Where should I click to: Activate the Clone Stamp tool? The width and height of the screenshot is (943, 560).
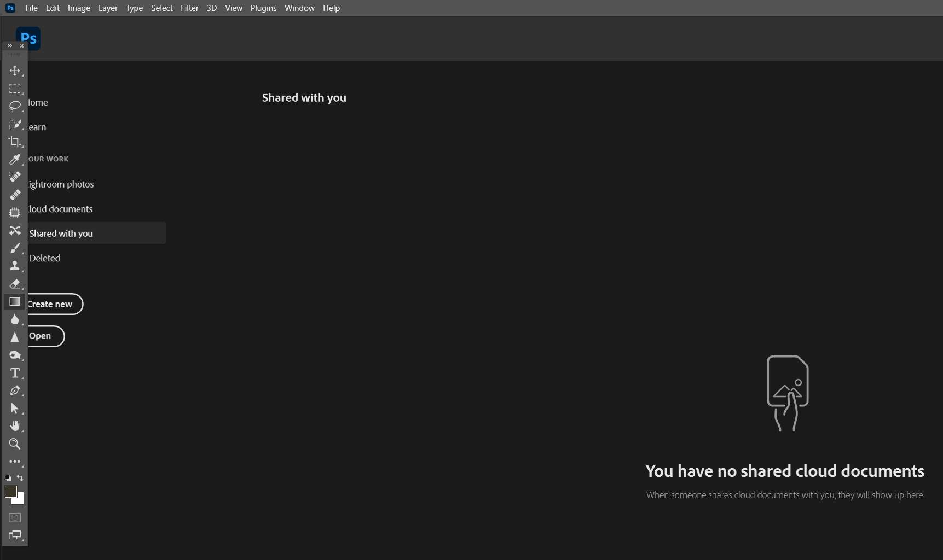(15, 266)
